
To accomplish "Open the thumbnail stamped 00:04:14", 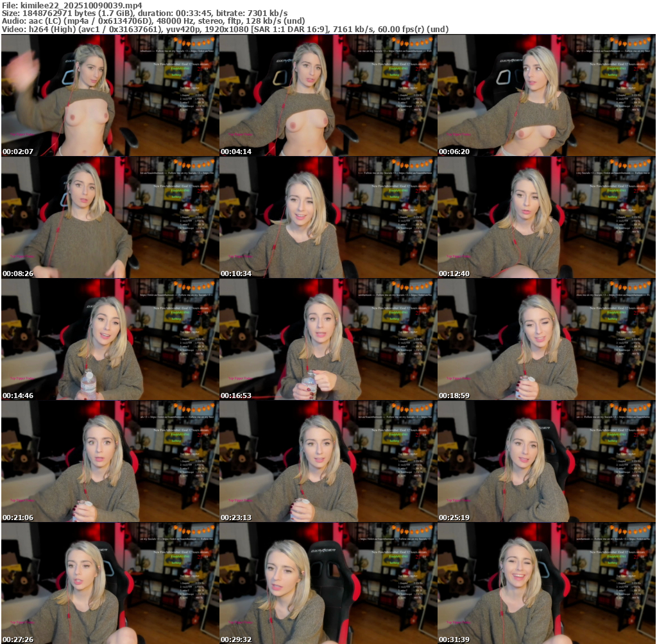I will tap(328, 95).
